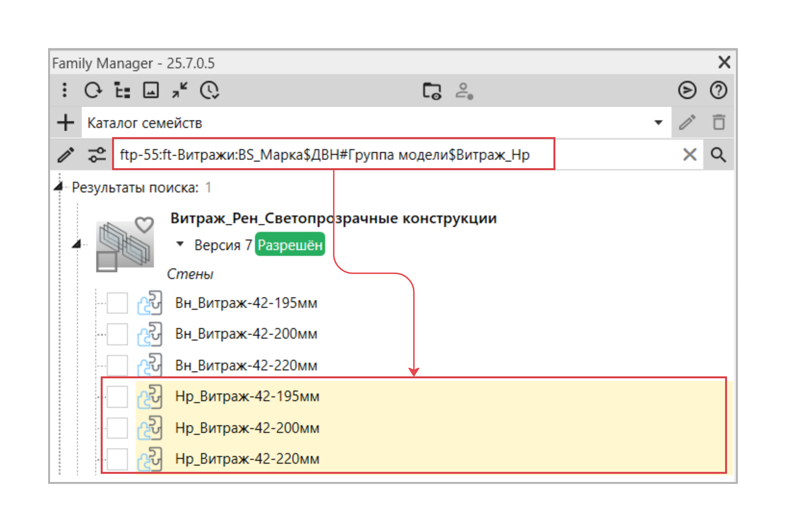Open the Каталог семейств dropdown

click(x=658, y=122)
